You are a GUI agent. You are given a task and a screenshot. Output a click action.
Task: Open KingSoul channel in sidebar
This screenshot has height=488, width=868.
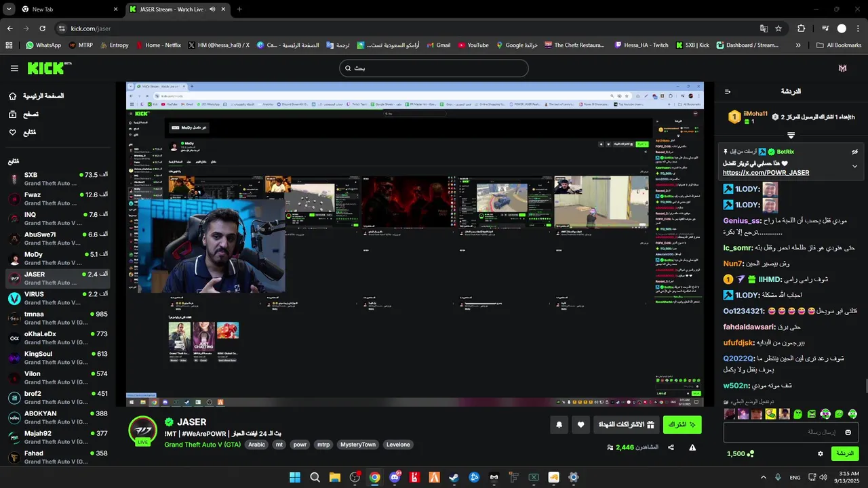pyautogui.click(x=58, y=358)
